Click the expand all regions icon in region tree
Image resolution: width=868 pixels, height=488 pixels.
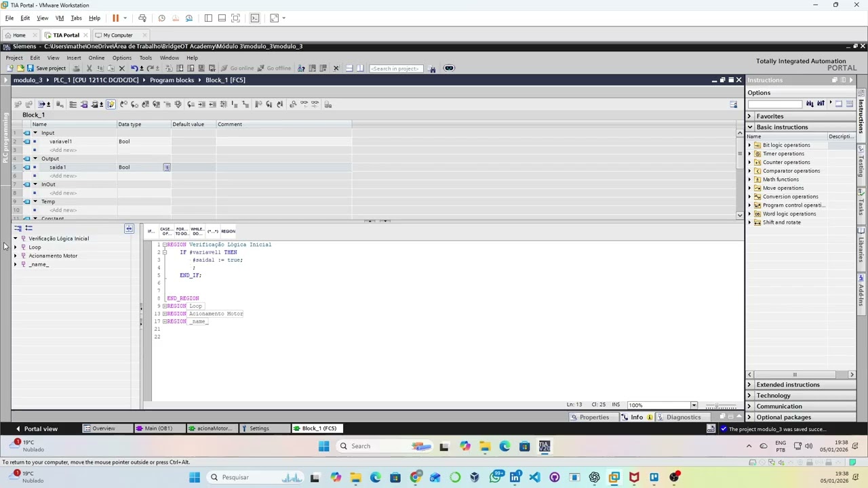click(18, 228)
